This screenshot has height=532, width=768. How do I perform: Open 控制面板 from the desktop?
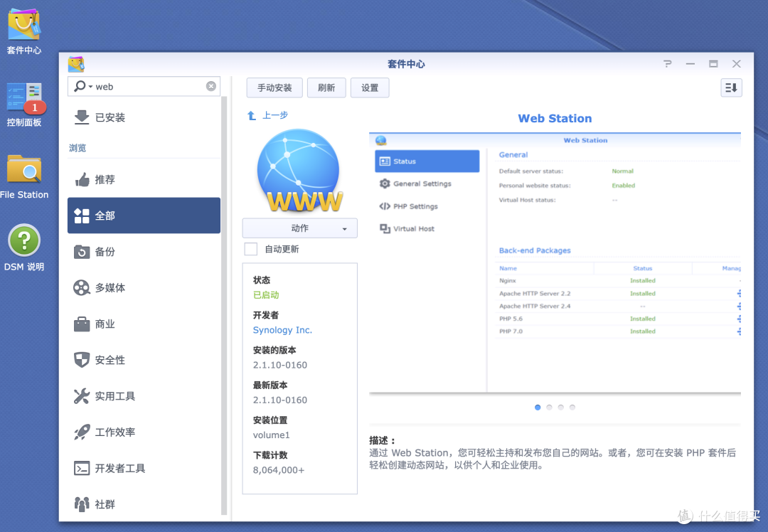click(x=23, y=96)
